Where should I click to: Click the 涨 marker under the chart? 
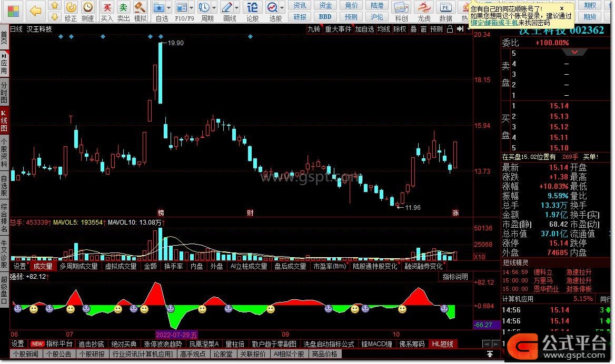click(x=455, y=213)
